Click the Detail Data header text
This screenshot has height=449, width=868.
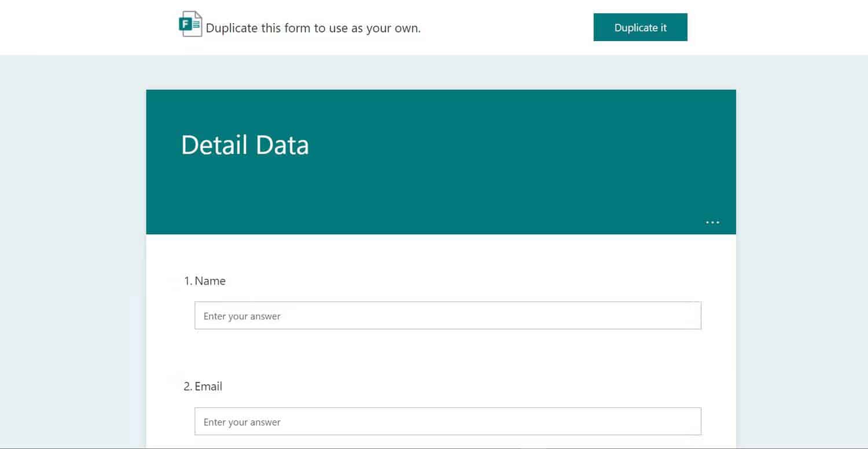pyautogui.click(x=245, y=145)
